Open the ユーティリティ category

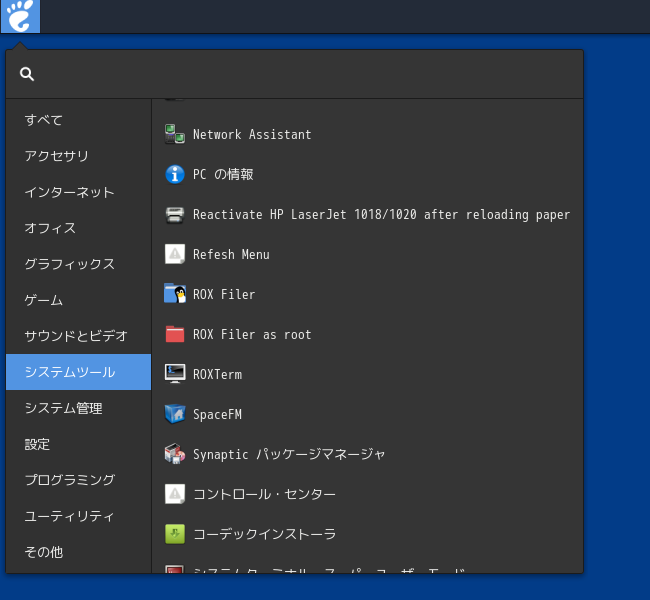coord(78,516)
